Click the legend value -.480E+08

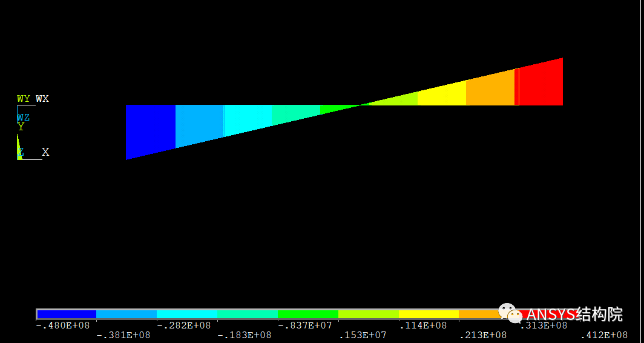pyautogui.click(x=63, y=325)
